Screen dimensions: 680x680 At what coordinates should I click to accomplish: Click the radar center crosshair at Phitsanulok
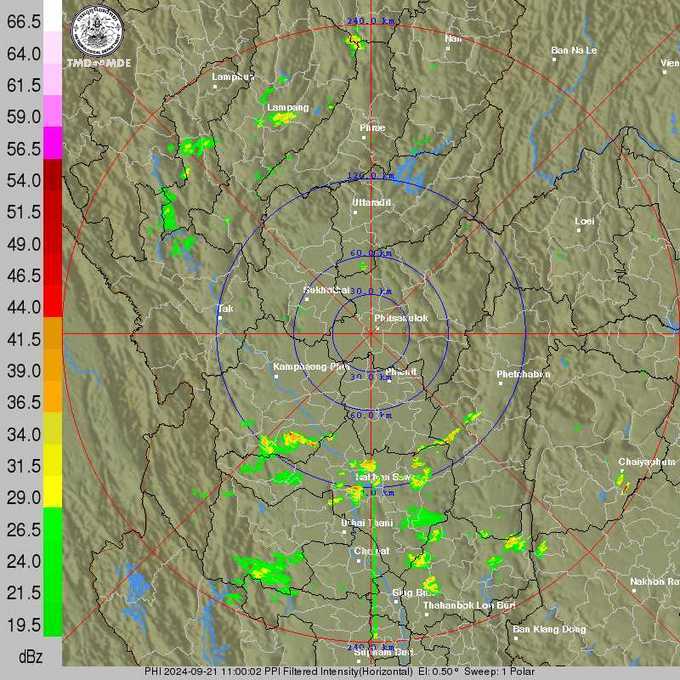pos(371,333)
